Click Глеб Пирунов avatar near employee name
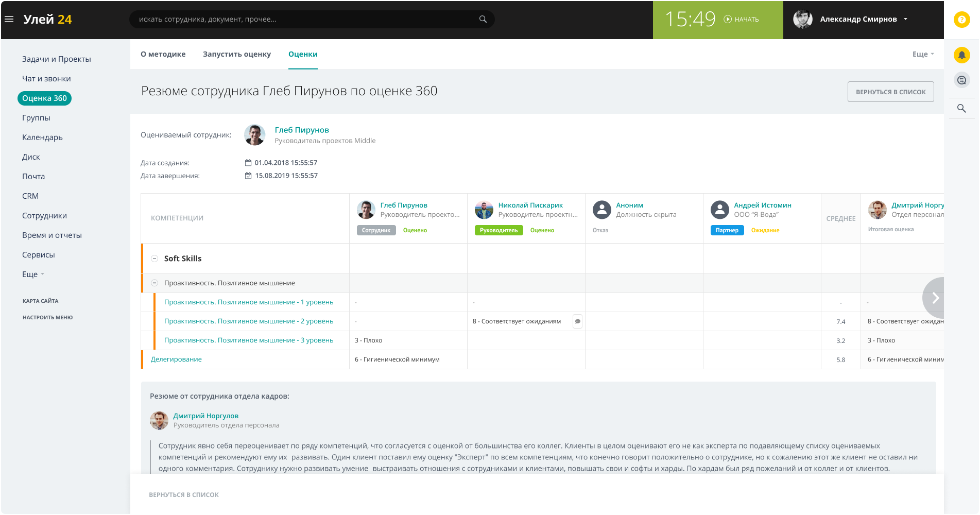The height and width of the screenshot is (515, 980). coord(254,135)
